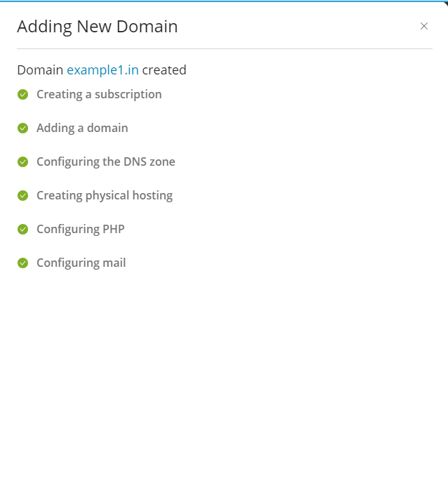Click the blank area below Configuring mail
448x481 pixels.
coord(224,365)
